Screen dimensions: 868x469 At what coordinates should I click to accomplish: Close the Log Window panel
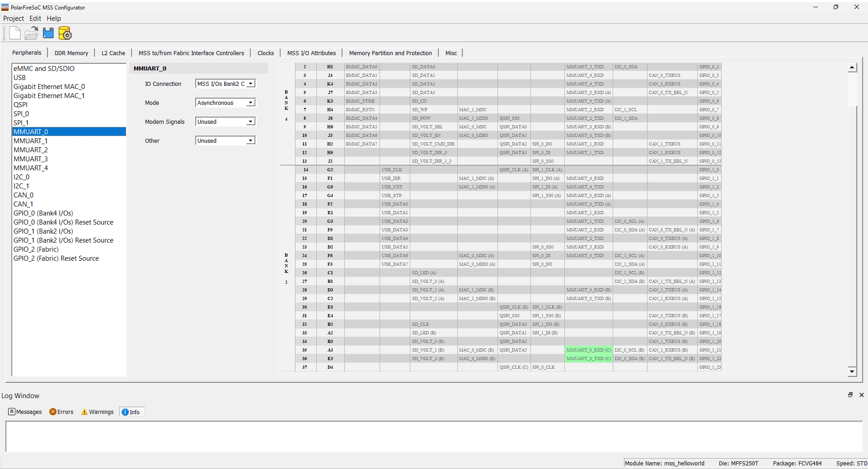861,395
